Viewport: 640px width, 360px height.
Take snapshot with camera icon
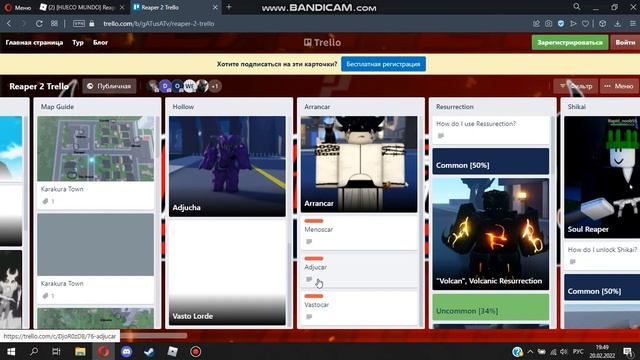click(549, 24)
